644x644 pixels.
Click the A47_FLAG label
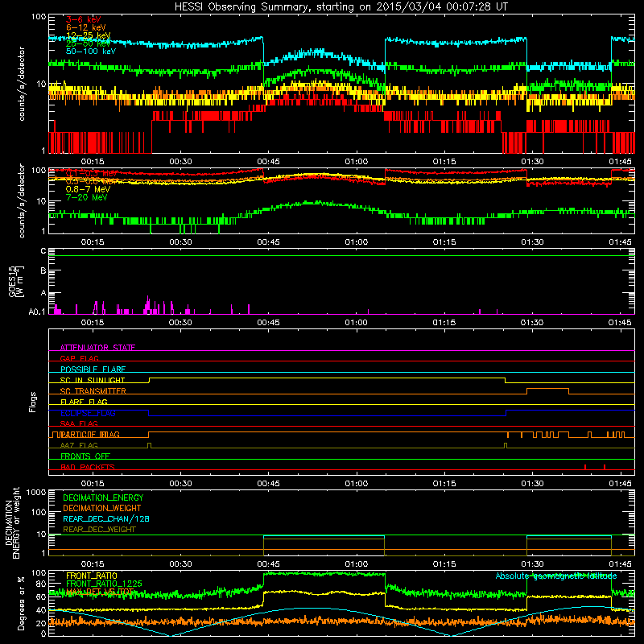79,446
